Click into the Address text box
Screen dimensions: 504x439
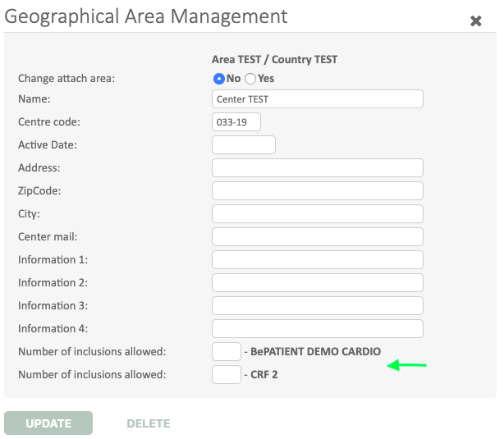click(x=317, y=168)
